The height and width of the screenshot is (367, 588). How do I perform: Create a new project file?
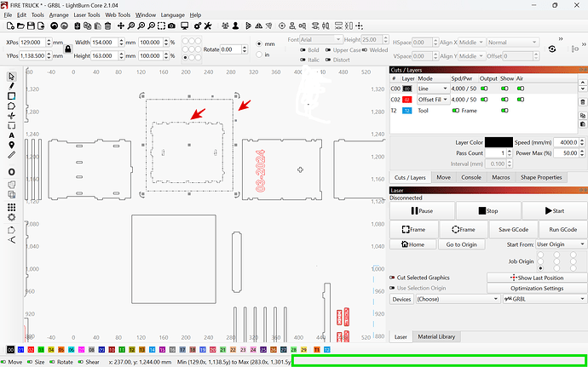10,26
